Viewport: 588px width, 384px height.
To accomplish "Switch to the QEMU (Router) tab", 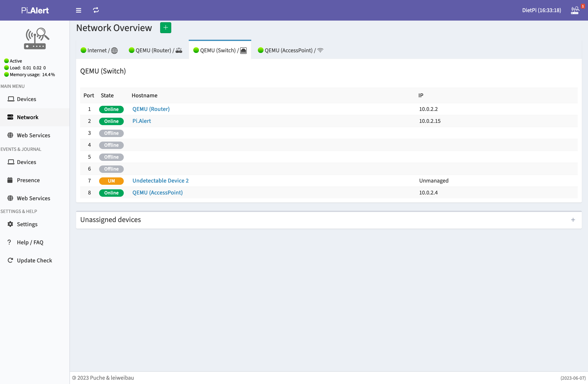I will tap(156, 50).
